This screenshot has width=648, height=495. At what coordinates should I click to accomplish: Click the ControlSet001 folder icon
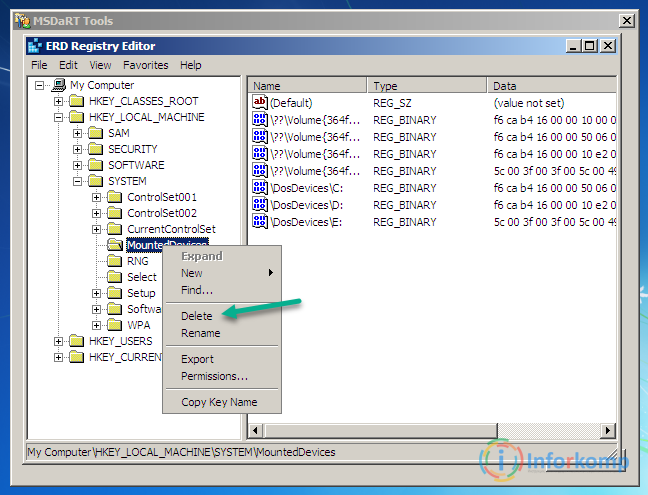point(114,197)
